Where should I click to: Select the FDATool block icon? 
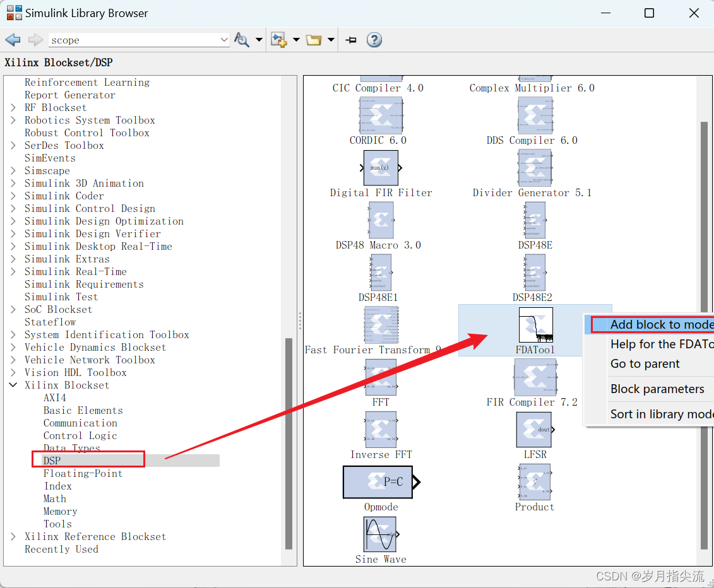(536, 324)
